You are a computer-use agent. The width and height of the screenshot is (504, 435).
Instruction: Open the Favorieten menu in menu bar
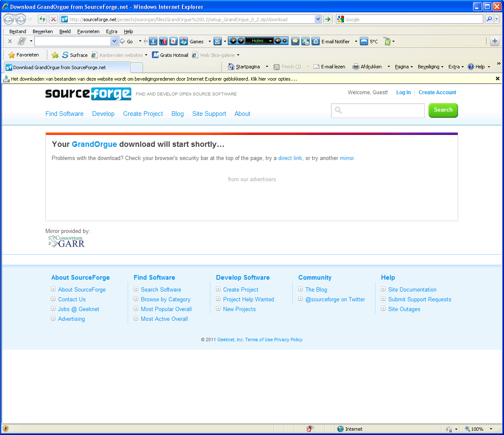pos(88,31)
